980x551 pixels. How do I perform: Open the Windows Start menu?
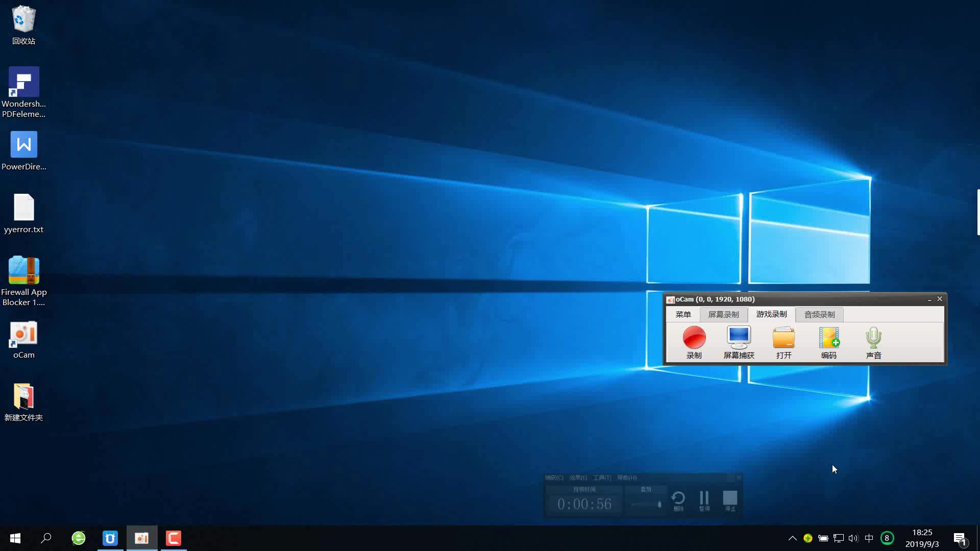15,538
